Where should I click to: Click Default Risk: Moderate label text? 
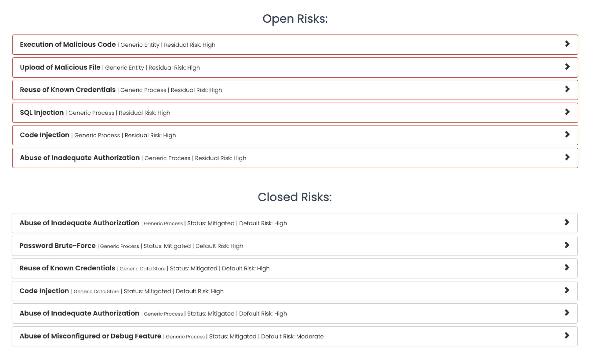point(292,337)
